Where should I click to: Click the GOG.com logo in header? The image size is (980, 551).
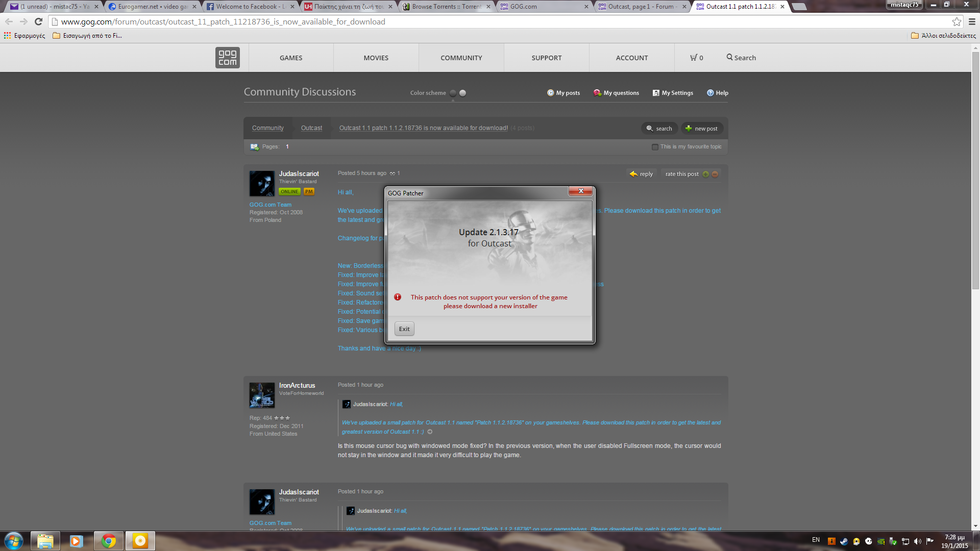click(227, 58)
